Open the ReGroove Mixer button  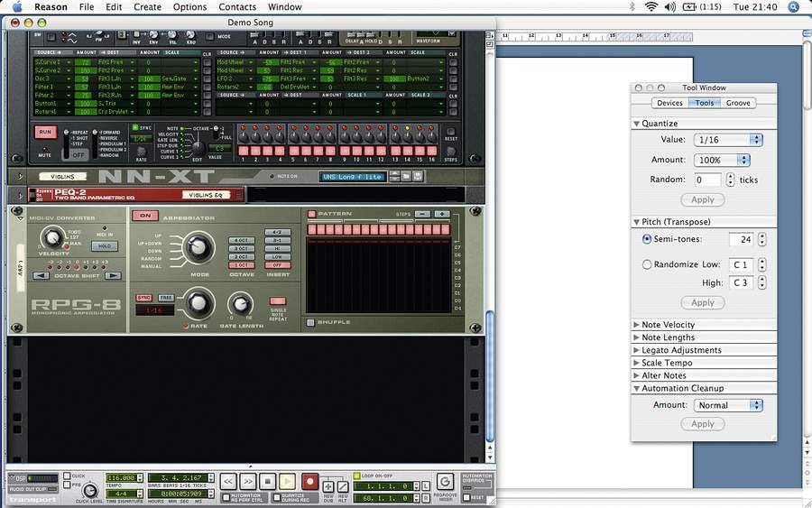click(x=444, y=482)
